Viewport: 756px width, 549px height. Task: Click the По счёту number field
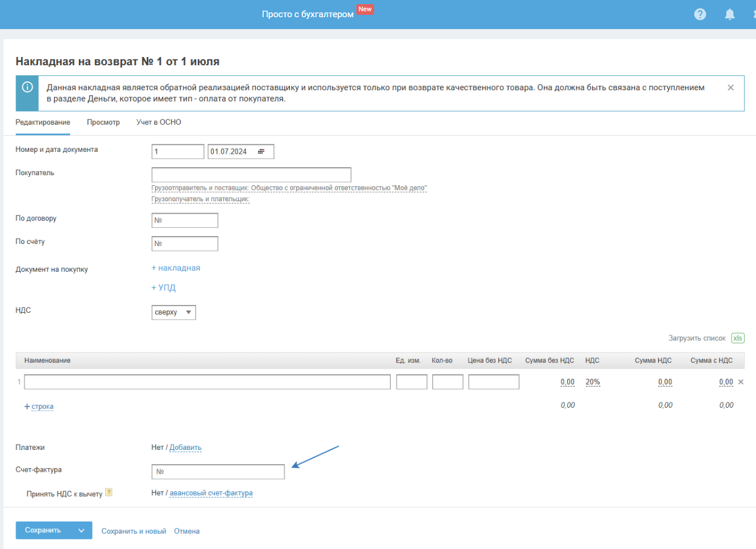point(185,243)
